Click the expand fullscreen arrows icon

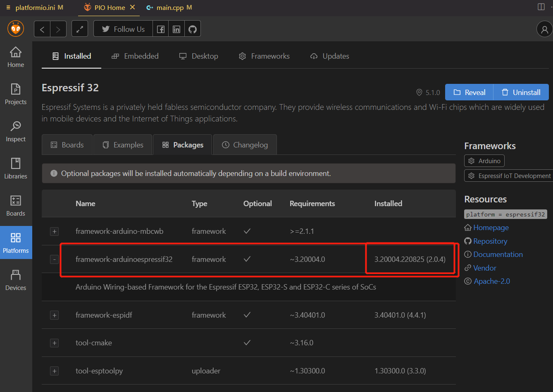[80, 29]
